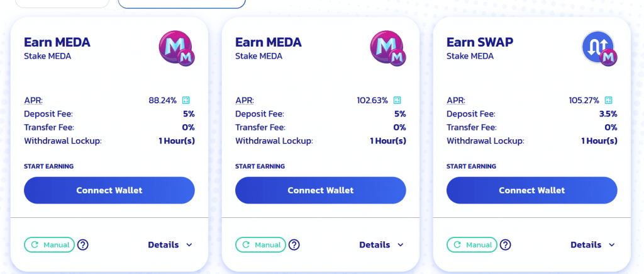Click help question mark in Earn SWAP card
This screenshot has height=274, width=644.
[505, 245]
